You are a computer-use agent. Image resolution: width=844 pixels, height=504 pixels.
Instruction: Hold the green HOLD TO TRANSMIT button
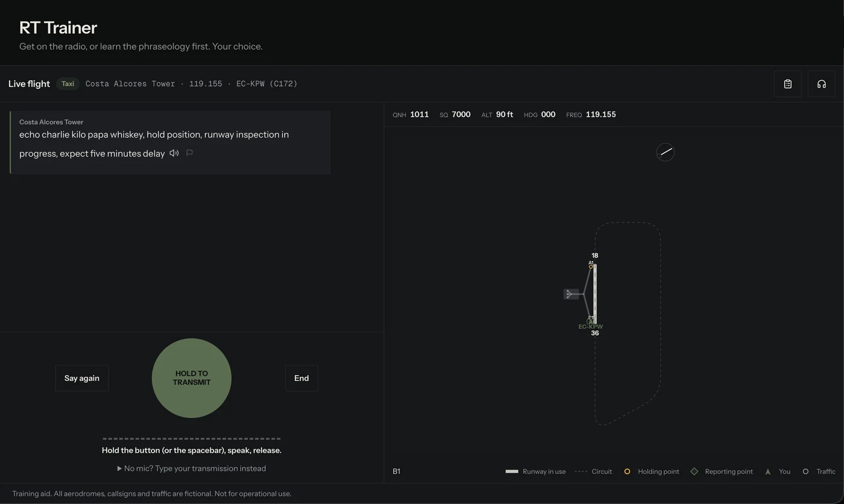(192, 378)
